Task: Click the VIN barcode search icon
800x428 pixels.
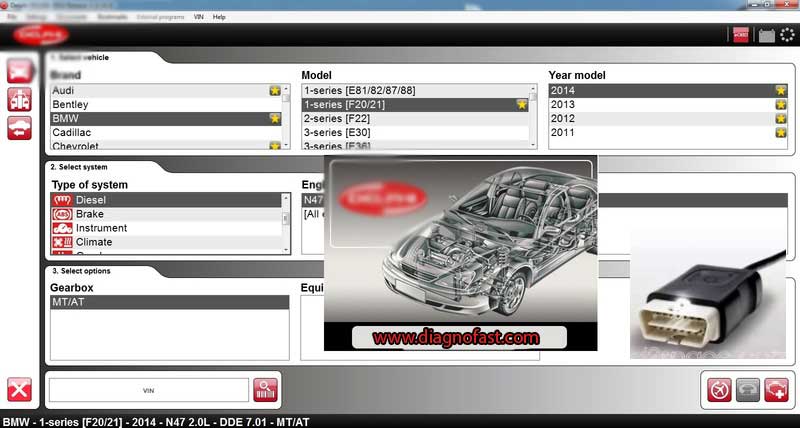Action: (266, 390)
